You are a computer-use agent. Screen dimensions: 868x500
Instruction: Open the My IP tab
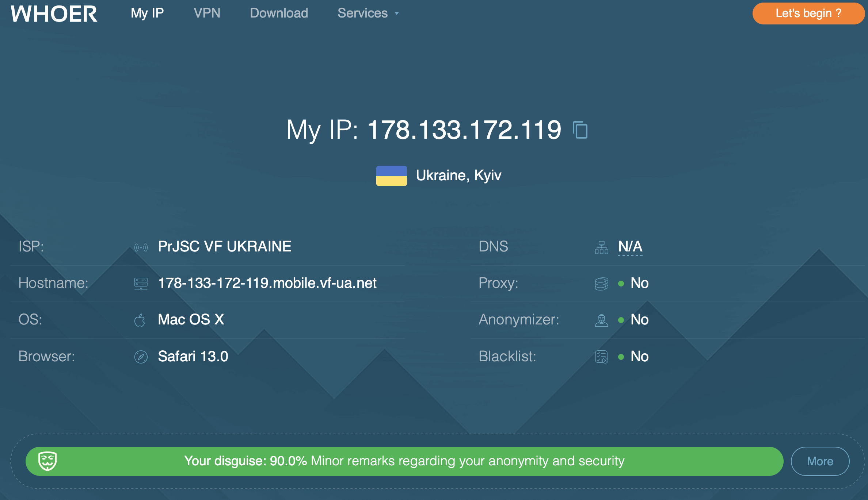(x=147, y=13)
